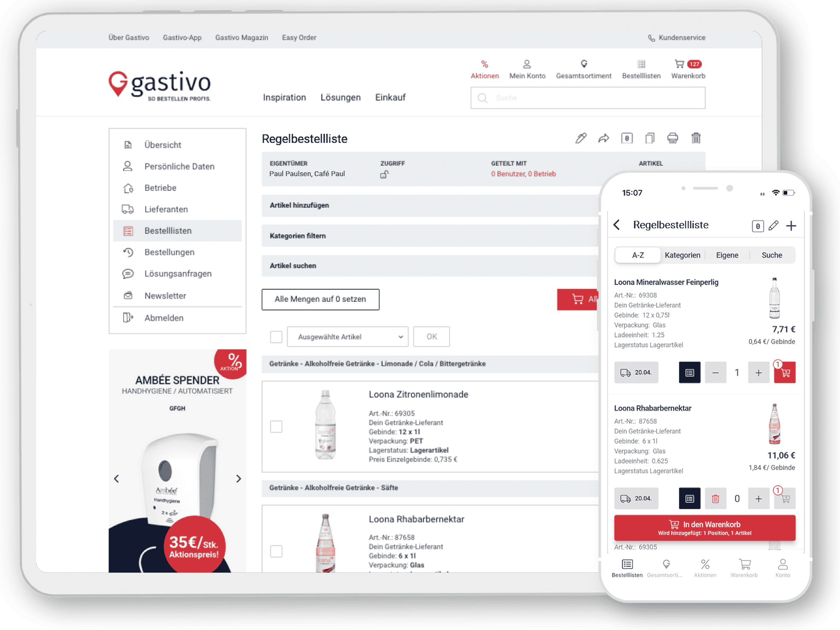
Task: Show previous banner in Ambée Spender carousel
Action: (x=117, y=478)
